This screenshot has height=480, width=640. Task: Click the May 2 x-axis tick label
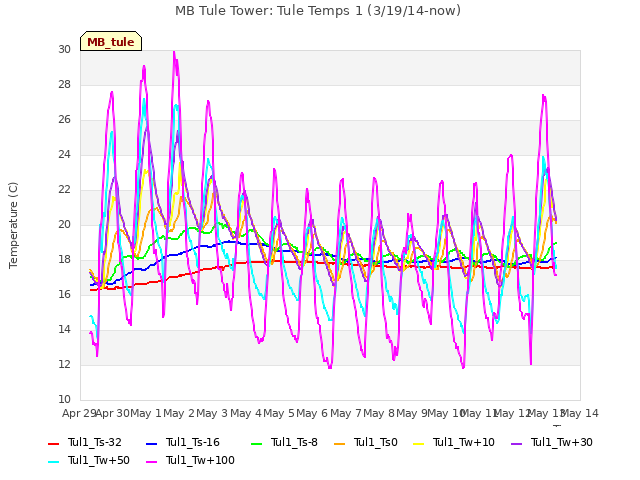point(179,413)
